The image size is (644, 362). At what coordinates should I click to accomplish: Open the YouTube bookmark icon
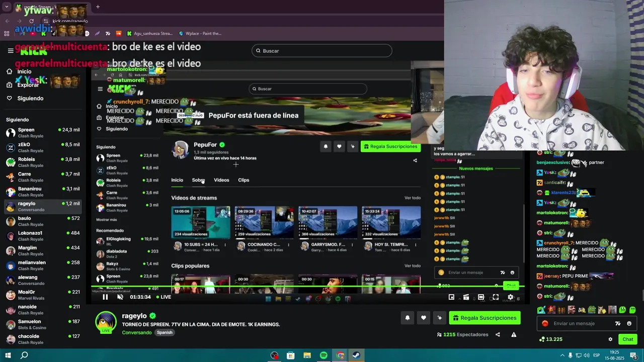coord(33,34)
